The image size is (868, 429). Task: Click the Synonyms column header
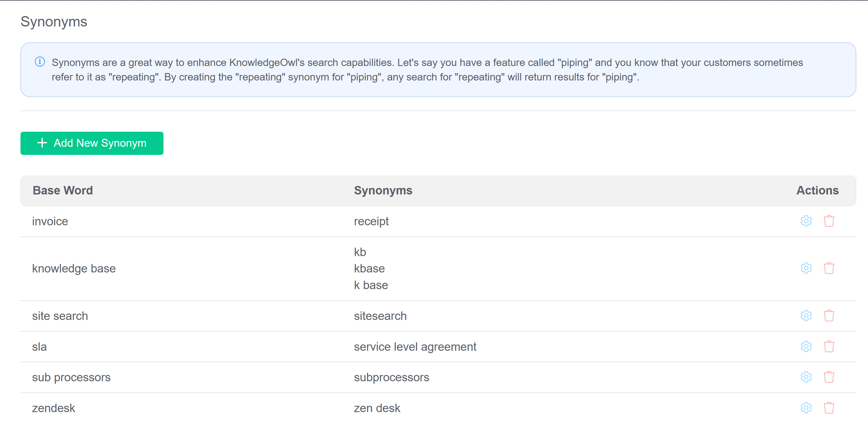[x=383, y=191]
